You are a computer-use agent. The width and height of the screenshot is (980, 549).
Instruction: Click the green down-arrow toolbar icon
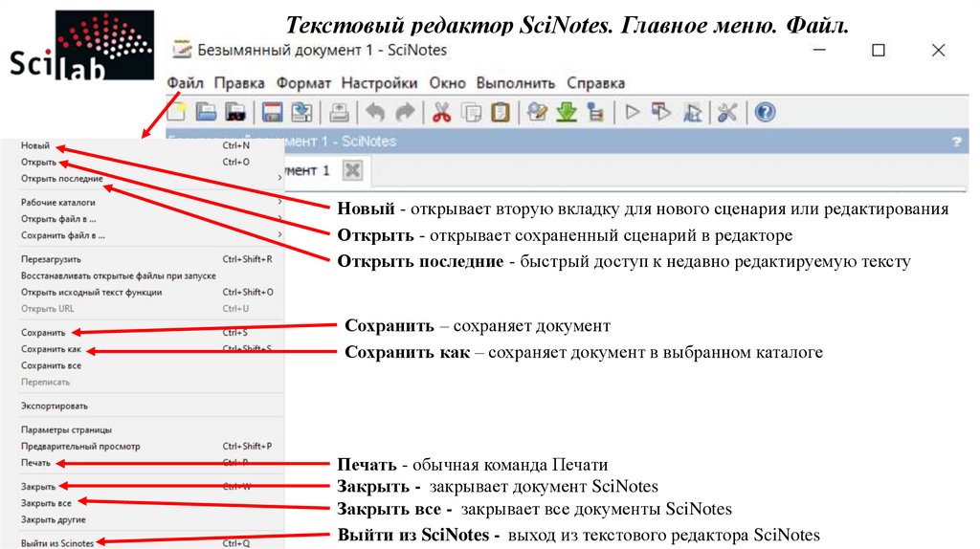coord(567,113)
